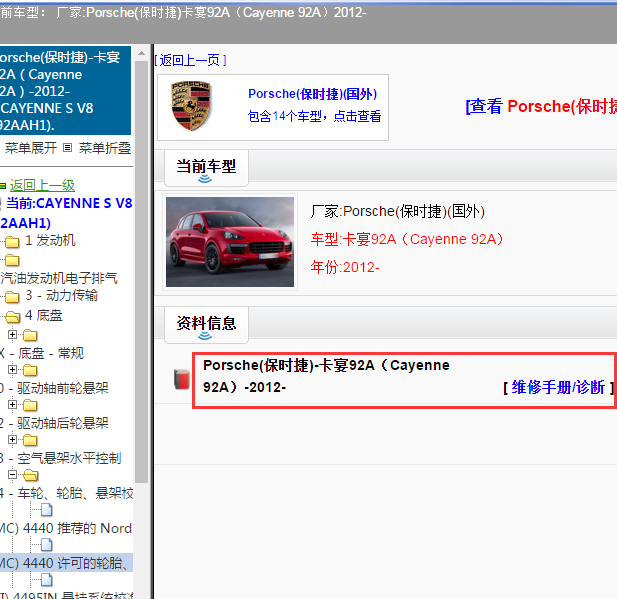The image size is (617, 599).
Task: Select 驱动轴后轮悬架 tree item
Action: 54,423
